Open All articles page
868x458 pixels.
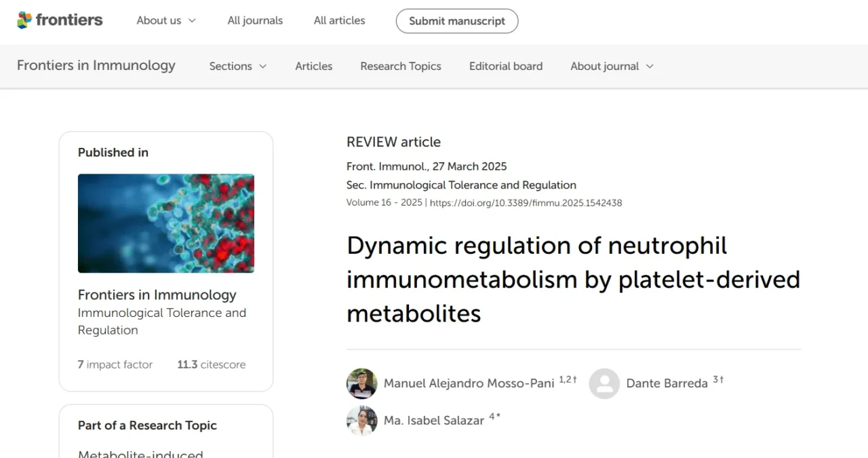(339, 20)
